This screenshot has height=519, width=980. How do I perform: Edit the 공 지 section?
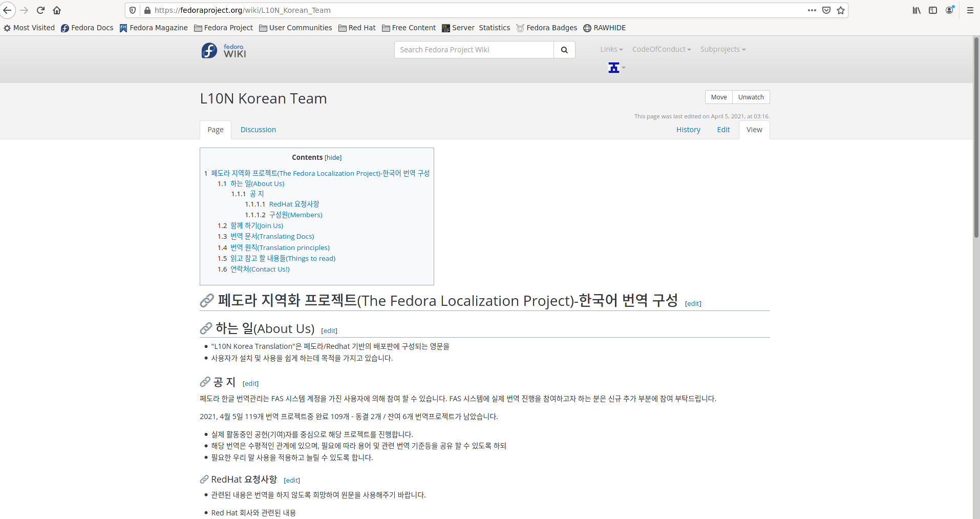(x=250, y=384)
